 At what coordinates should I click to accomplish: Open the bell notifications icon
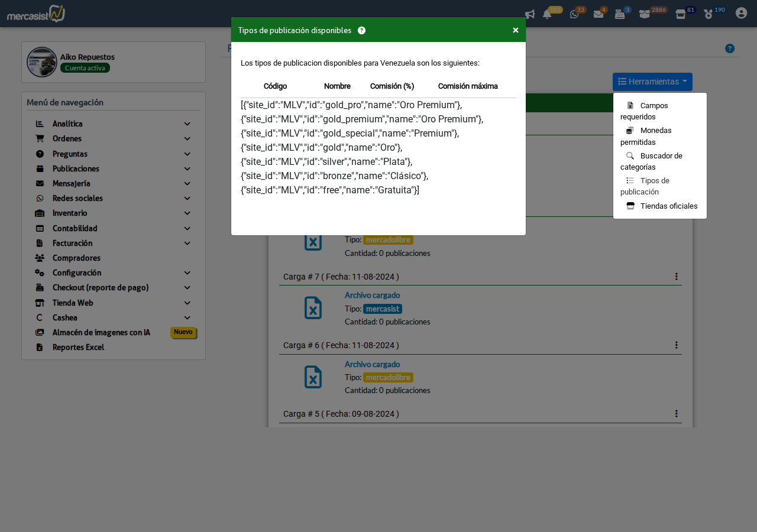[547, 14]
